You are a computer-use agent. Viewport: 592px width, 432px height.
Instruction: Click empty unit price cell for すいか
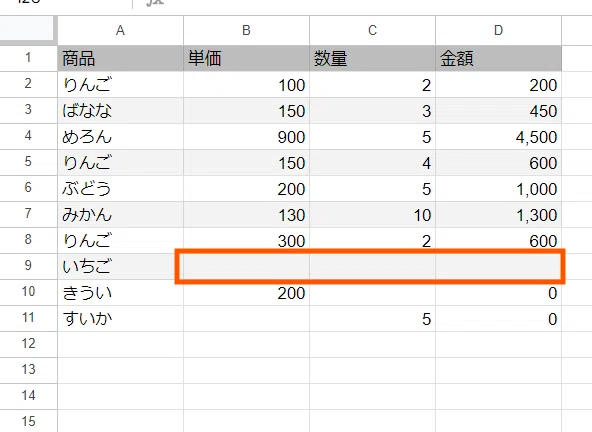tap(247, 319)
